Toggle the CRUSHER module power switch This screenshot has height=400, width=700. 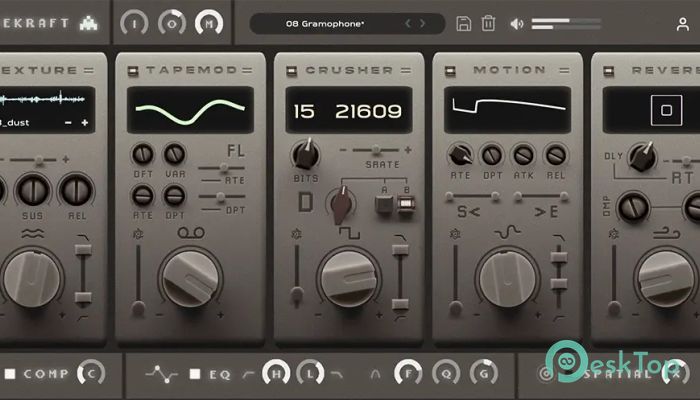pyautogui.click(x=292, y=70)
